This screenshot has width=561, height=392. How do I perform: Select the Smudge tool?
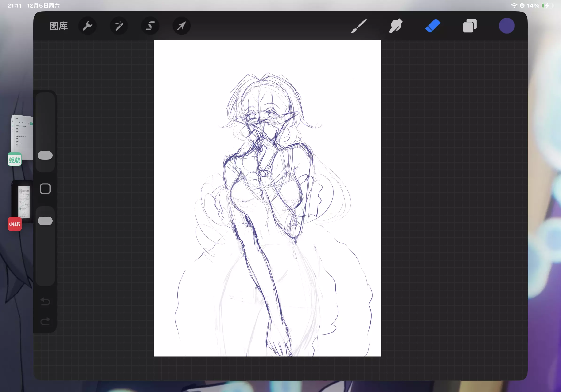coord(396,26)
